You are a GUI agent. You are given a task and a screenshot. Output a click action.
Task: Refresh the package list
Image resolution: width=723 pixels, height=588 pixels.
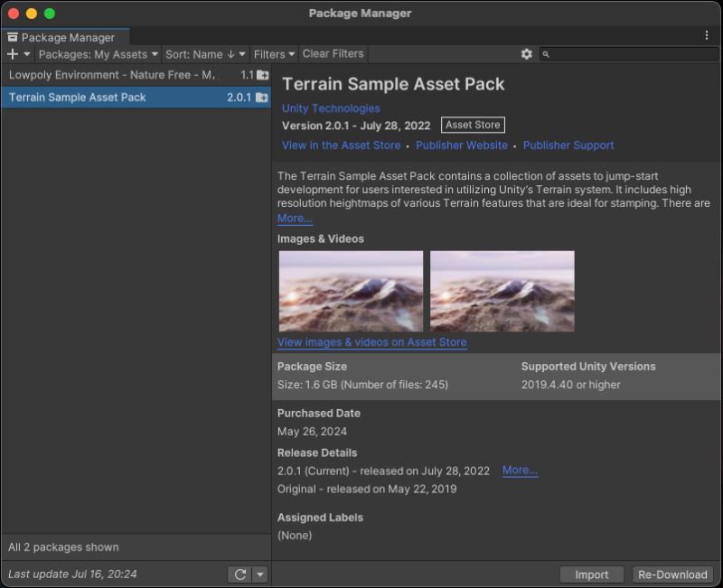(x=239, y=573)
